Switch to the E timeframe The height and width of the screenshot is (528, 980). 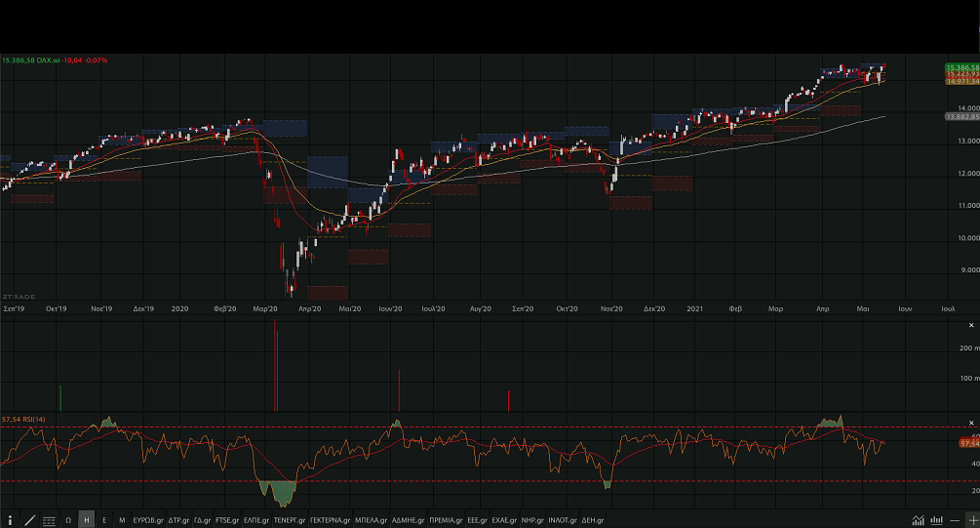(x=104, y=520)
